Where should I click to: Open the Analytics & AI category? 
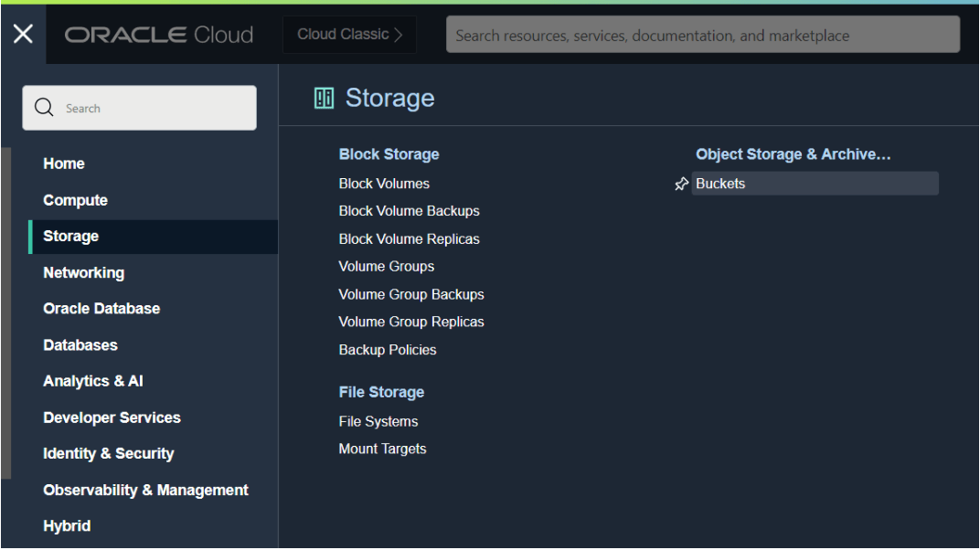(93, 381)
